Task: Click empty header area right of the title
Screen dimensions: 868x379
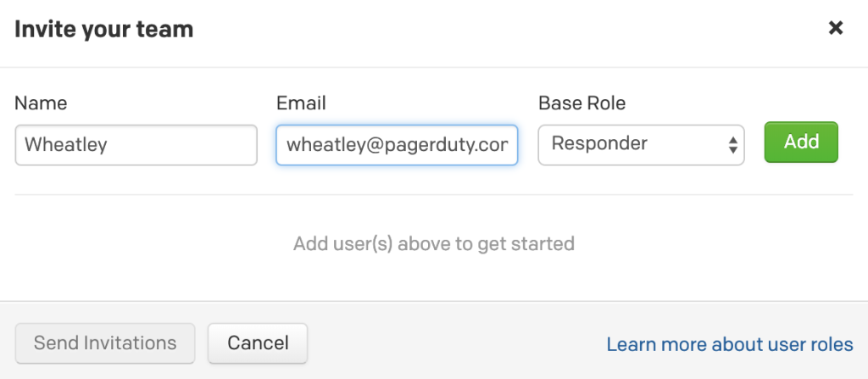Action: [509, 30]
